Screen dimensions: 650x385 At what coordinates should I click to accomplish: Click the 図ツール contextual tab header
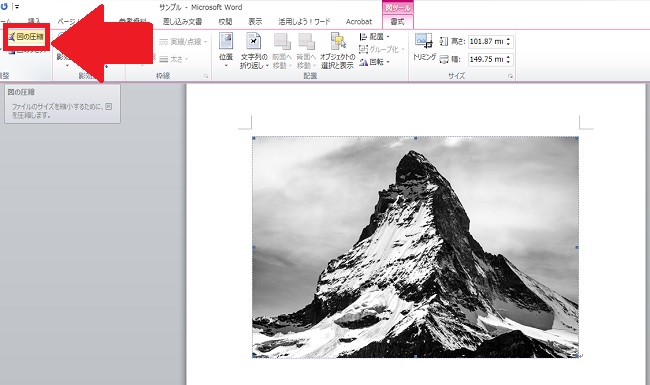tap(398, 8)
